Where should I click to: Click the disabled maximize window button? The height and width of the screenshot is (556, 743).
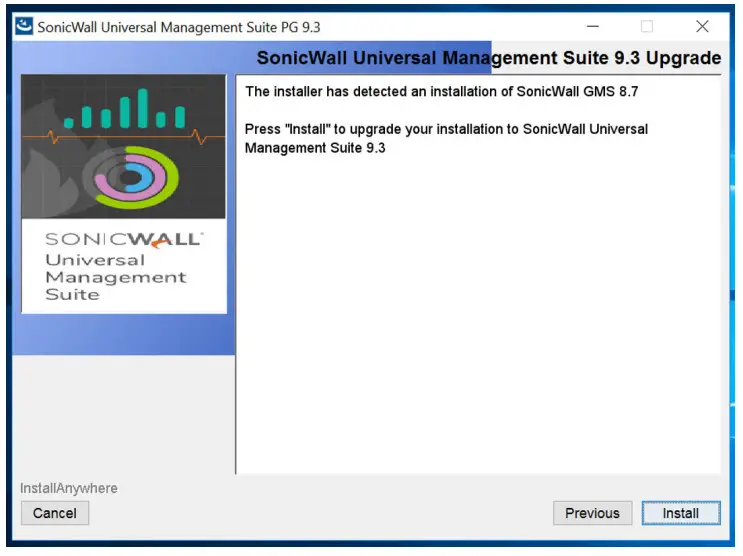click(x=647, y=27)
